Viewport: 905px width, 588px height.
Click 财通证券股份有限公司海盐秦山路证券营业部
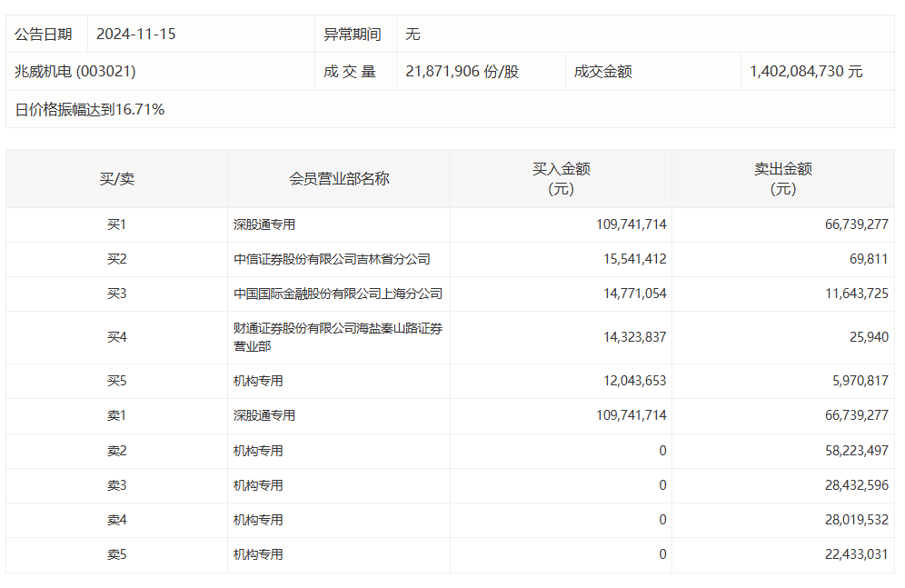338,337
